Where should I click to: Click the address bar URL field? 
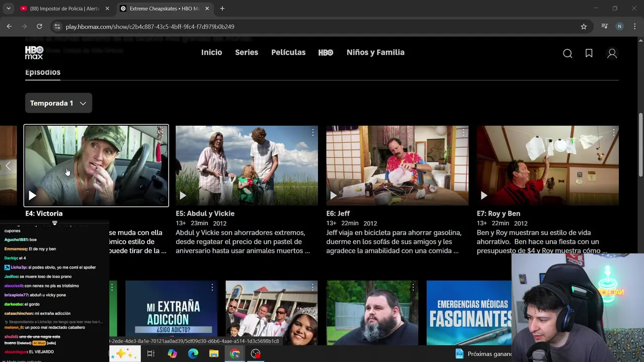[322, 27]
